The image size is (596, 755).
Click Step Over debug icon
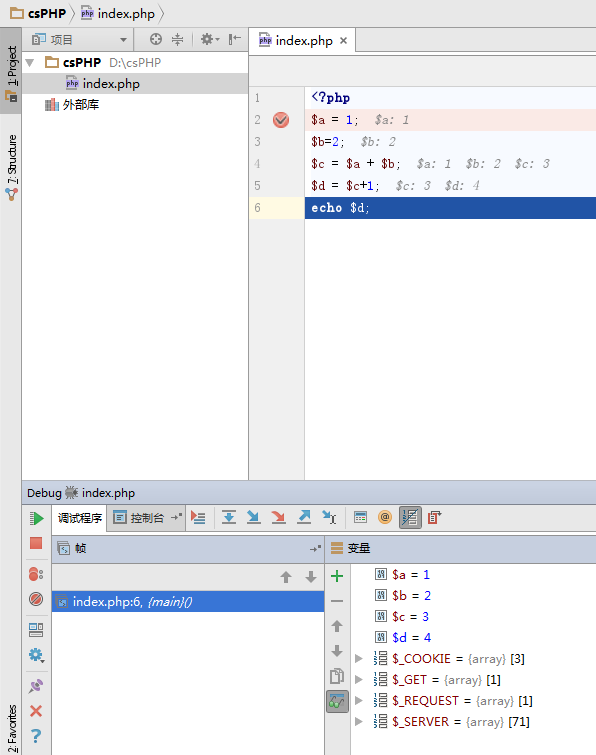229,518
